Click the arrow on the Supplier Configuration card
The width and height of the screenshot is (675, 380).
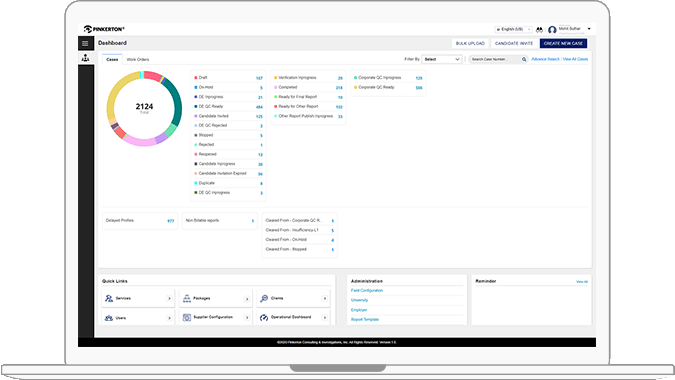pos(247,318)
